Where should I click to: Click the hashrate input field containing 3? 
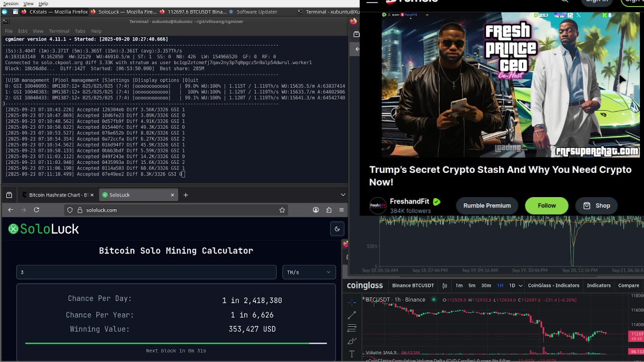pos(146,272)
